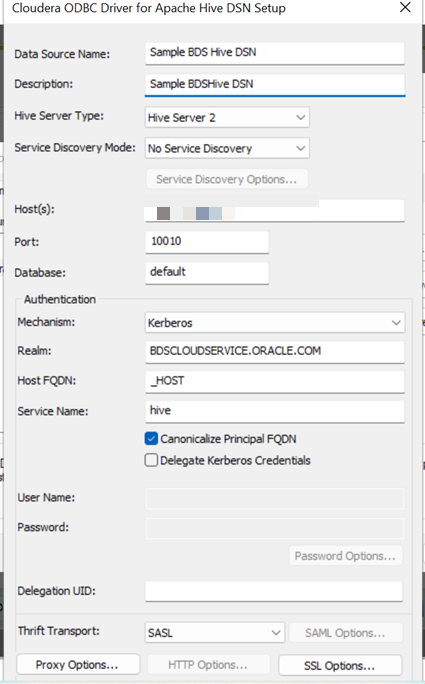Click the Description text field
The height and width of the screenshot is (684, 425).
tap(275, 85)
